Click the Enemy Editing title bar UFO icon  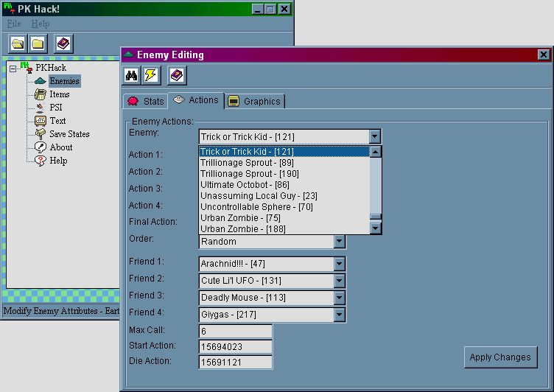point(129,55)
